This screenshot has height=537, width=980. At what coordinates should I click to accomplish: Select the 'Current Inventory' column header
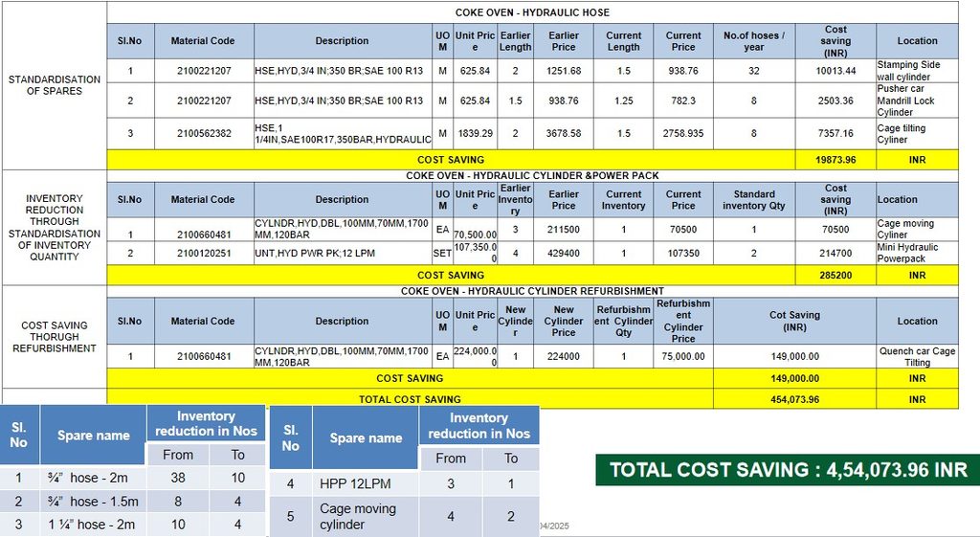pos(624,200)
